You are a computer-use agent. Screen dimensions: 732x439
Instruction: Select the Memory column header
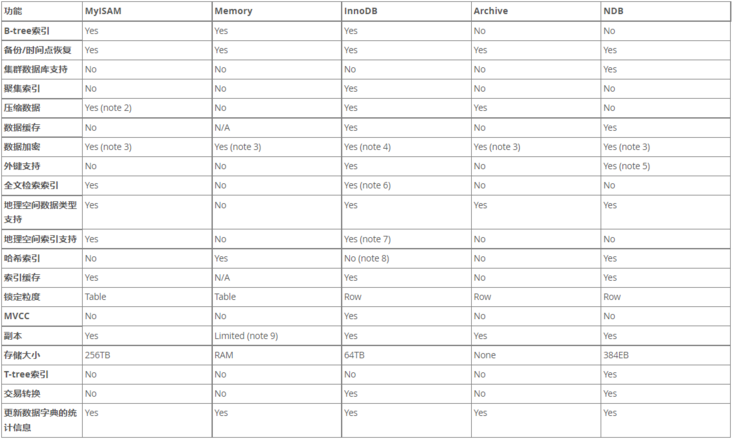click(232, 10)
